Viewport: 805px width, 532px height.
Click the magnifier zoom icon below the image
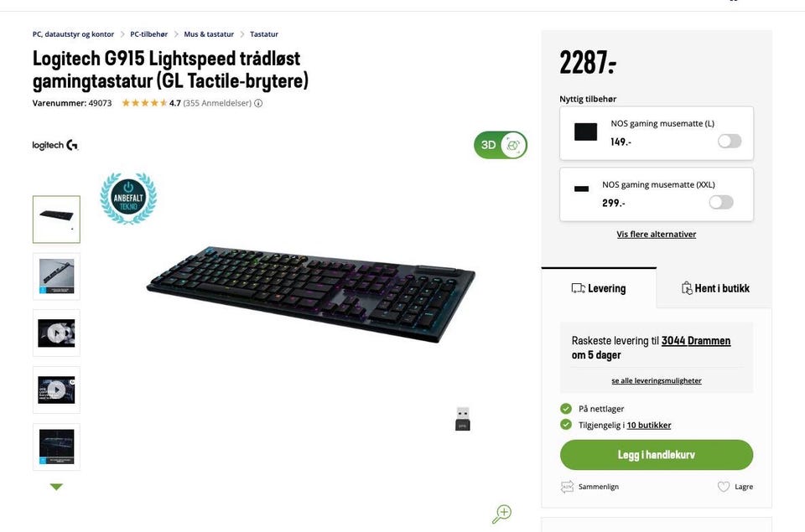(501, 514)
